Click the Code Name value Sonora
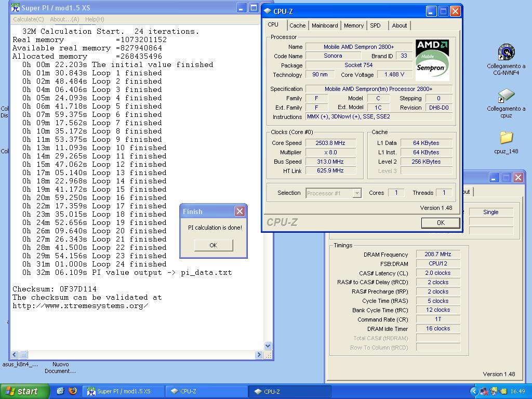532x399 pixels. 333,56
